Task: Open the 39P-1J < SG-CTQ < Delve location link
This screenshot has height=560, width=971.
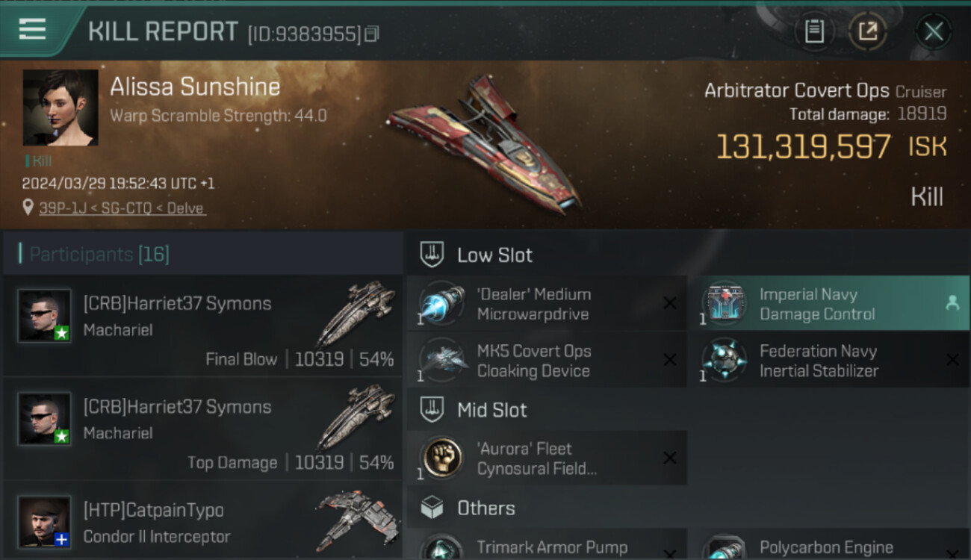Action: (x=122, y=208)
